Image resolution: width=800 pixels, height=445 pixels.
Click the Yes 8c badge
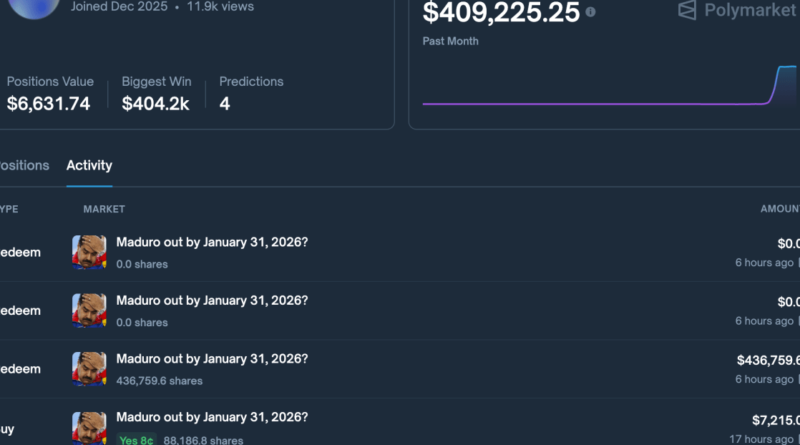point(137,438)
